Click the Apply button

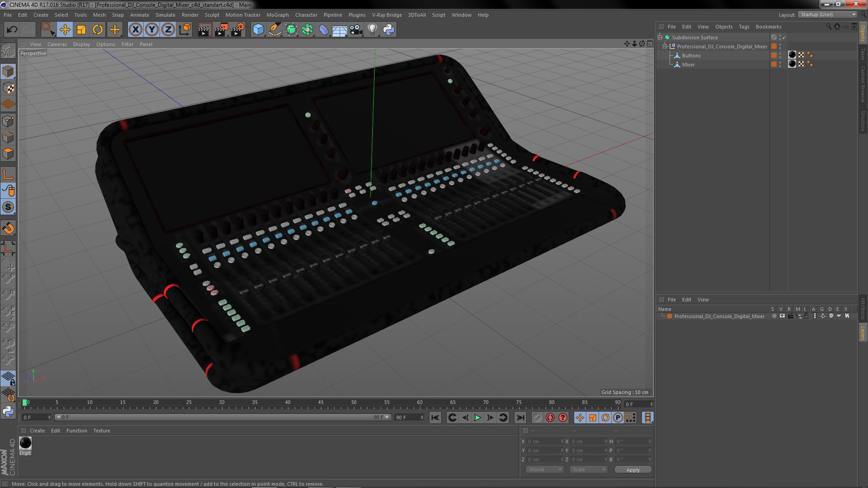[633, 470]
